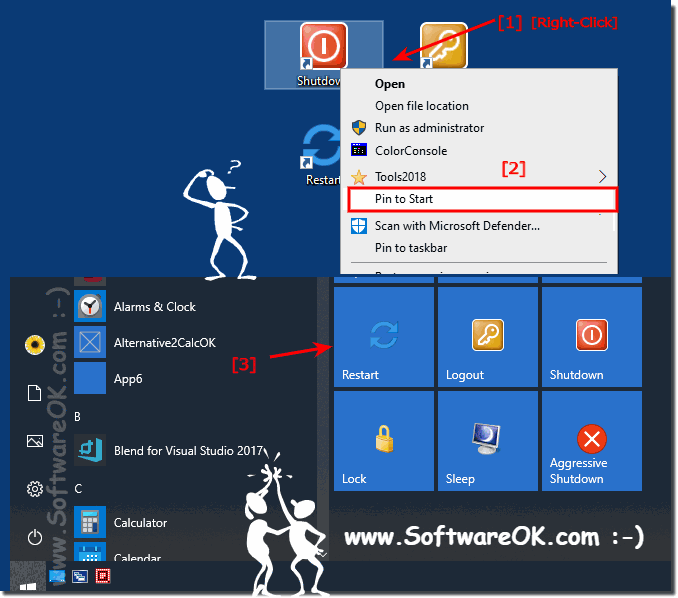Click the Run as administrator shield icon
The image size is (678, 598).
pyautogui.click(x=359, y=128)
